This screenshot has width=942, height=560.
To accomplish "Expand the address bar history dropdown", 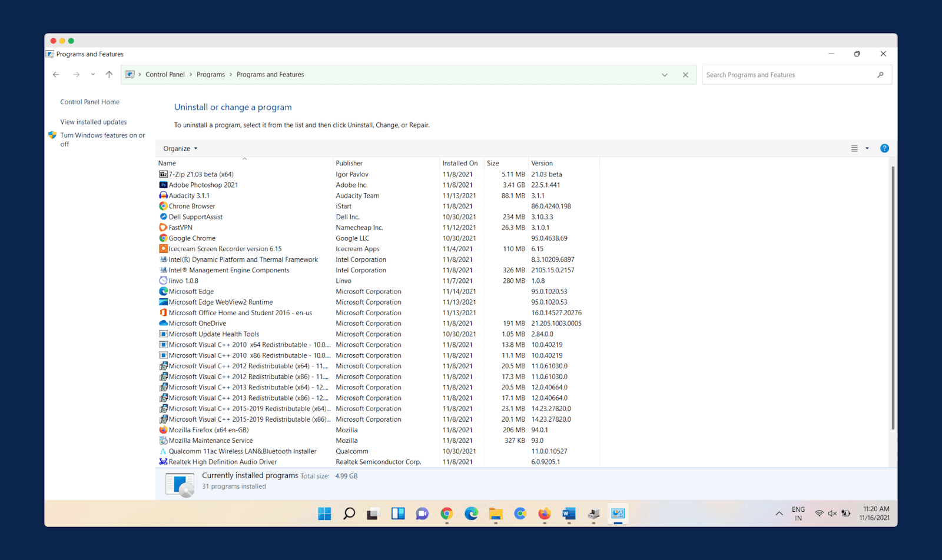I will tap(665, 75).
